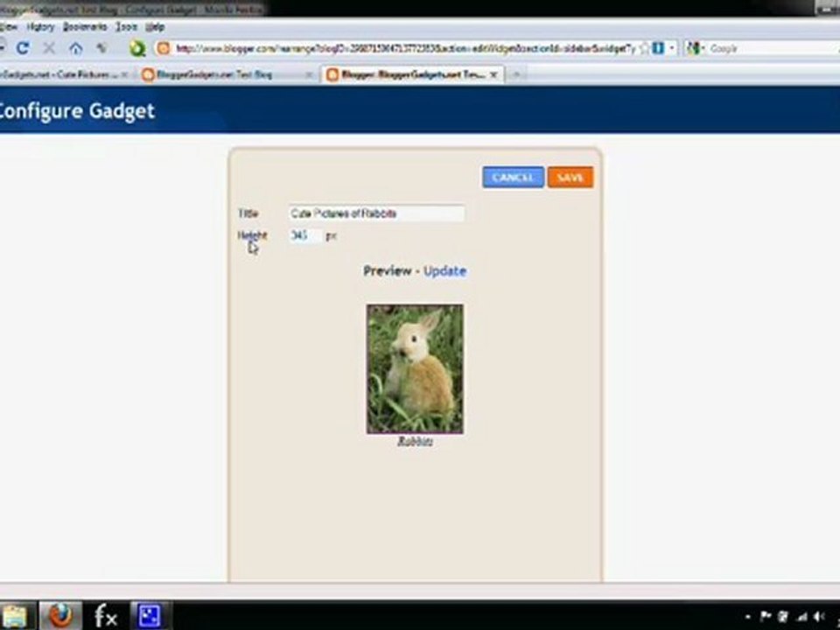Click the Update preview link
Image resolution: width=840 pixels, height=630 pixels.
[x=444, y=271]
